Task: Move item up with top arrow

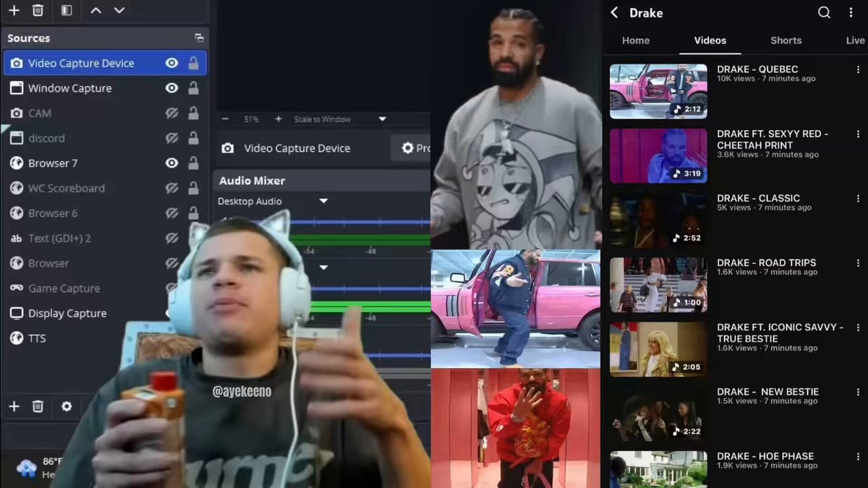Action: 95,11
